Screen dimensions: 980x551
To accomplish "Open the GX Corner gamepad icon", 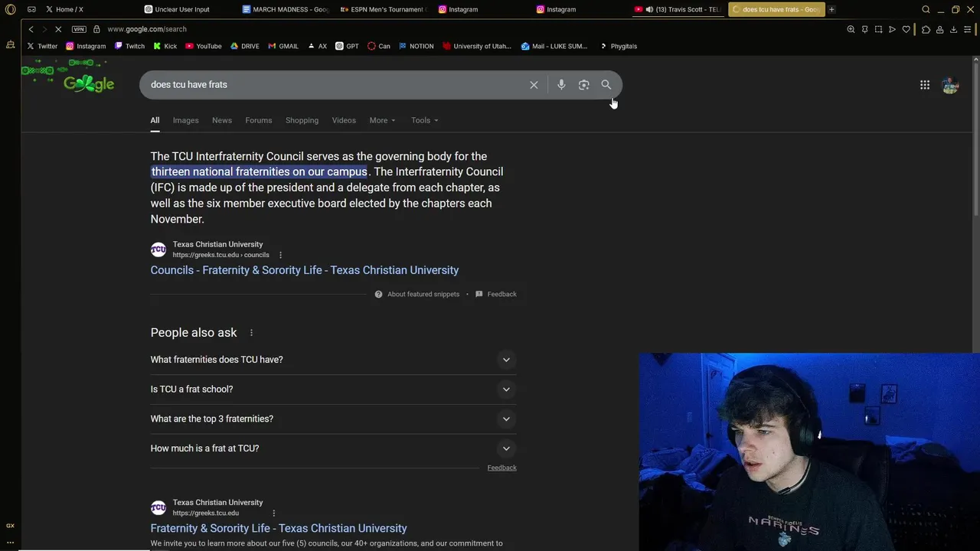I will click(x=31, y=9).
